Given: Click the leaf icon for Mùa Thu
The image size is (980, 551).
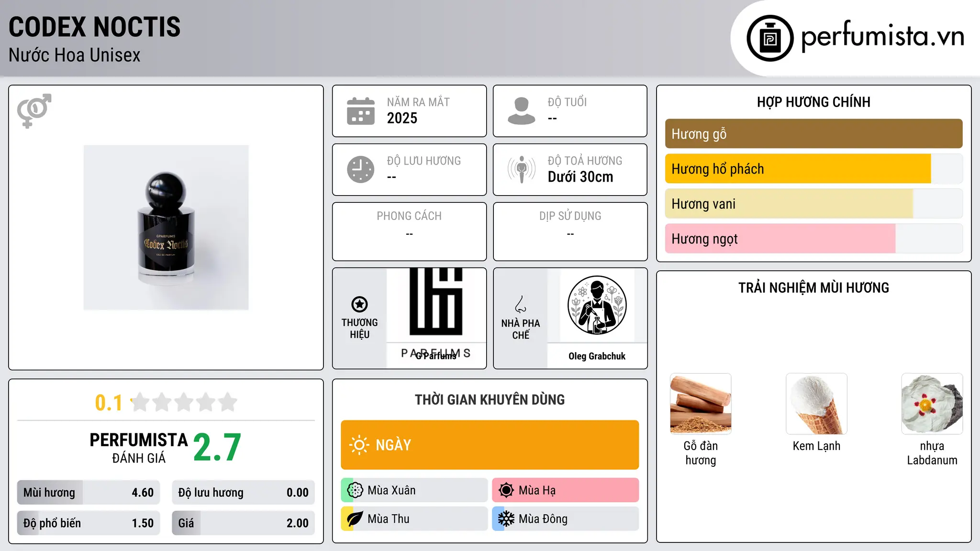Looking at the screenshot, I should click(x=355, y=519).
